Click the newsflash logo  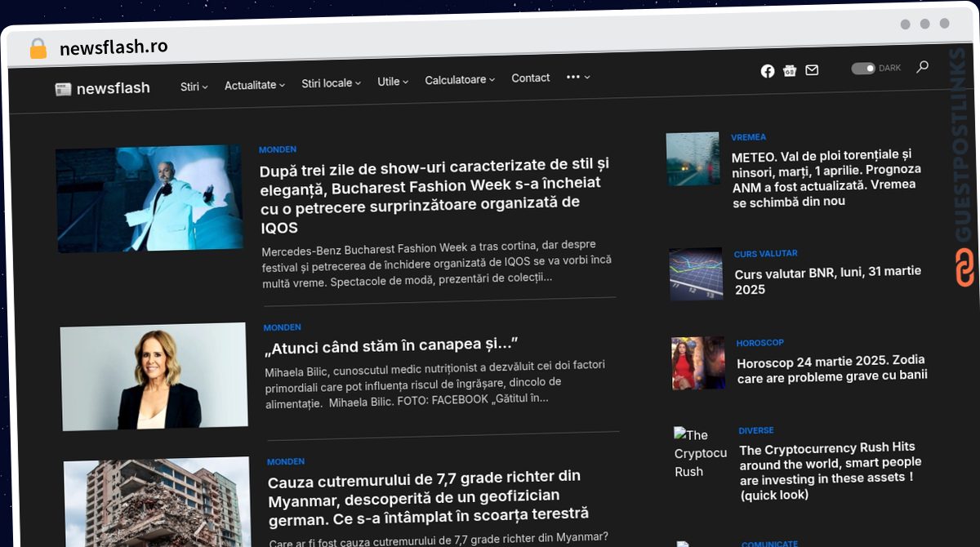[x=103, y=88]
